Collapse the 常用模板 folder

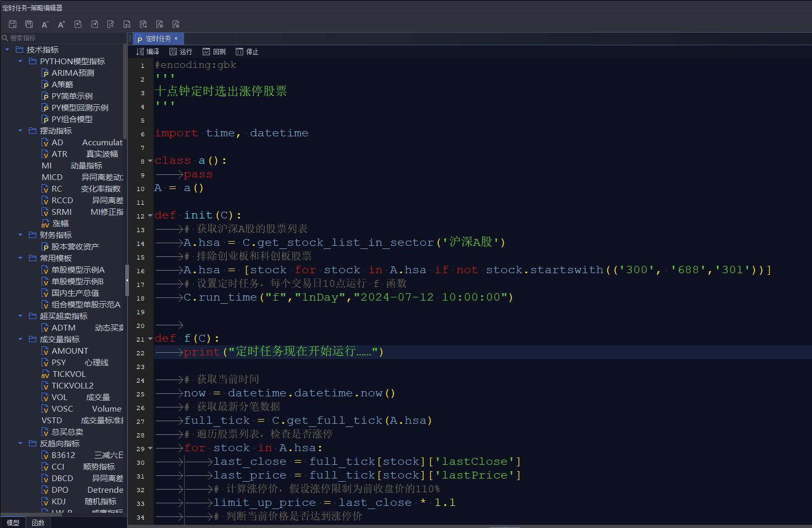point(21,258)
